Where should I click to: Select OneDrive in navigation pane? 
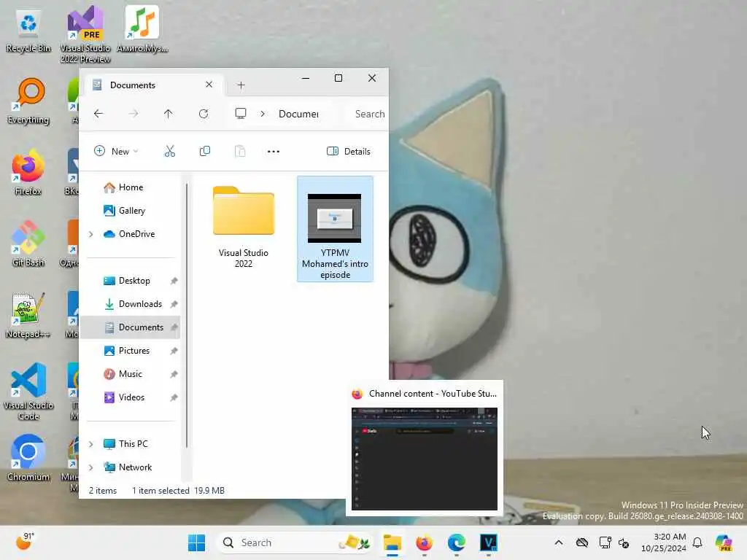tap(136, 234)
